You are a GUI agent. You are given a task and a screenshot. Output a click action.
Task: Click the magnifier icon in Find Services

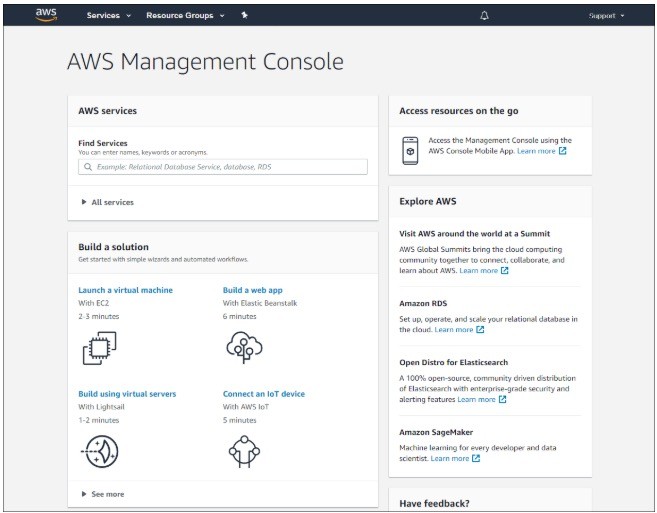[88, 167]
